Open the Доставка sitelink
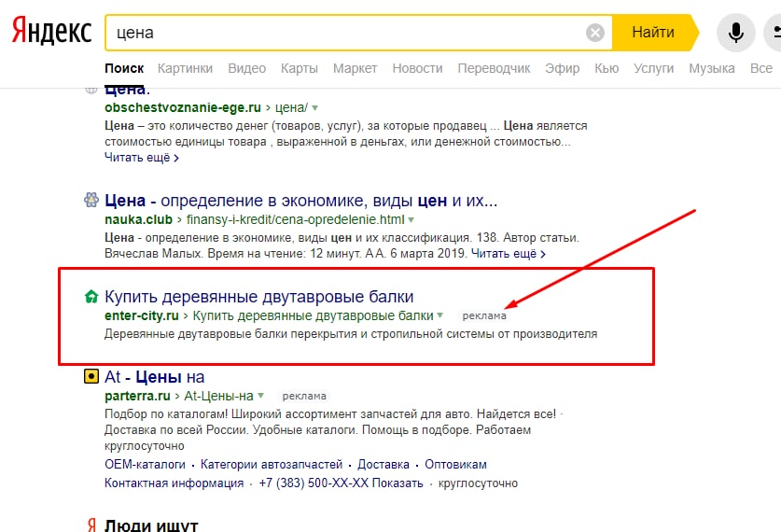This screenshot has width=781, height=532. click(384, 465)
